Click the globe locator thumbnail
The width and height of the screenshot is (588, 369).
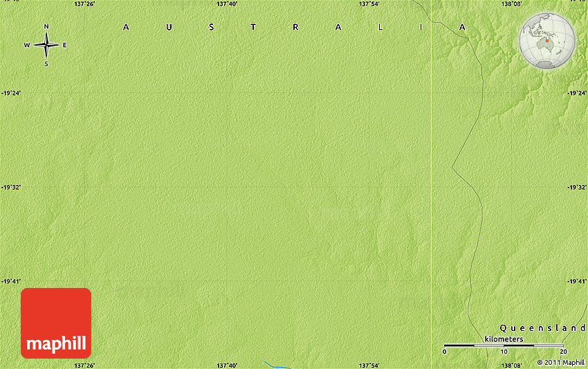coord(546,41)
